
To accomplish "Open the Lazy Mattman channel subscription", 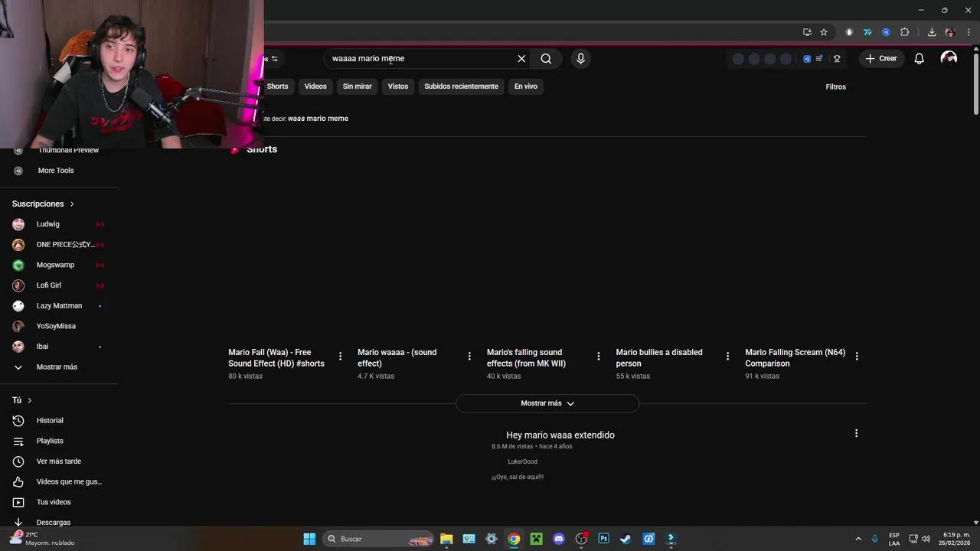I will click(58, 305).
